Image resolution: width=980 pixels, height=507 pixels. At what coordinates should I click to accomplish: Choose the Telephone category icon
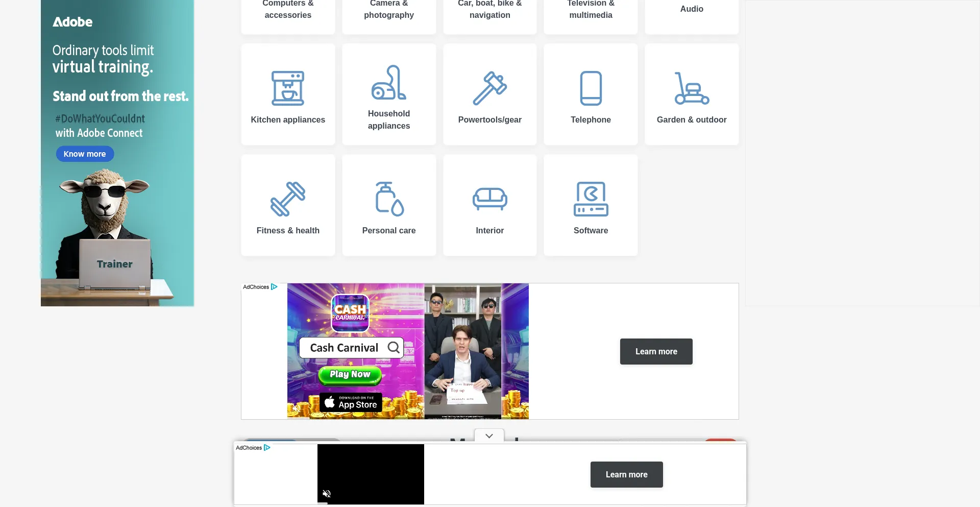[591, 88]
